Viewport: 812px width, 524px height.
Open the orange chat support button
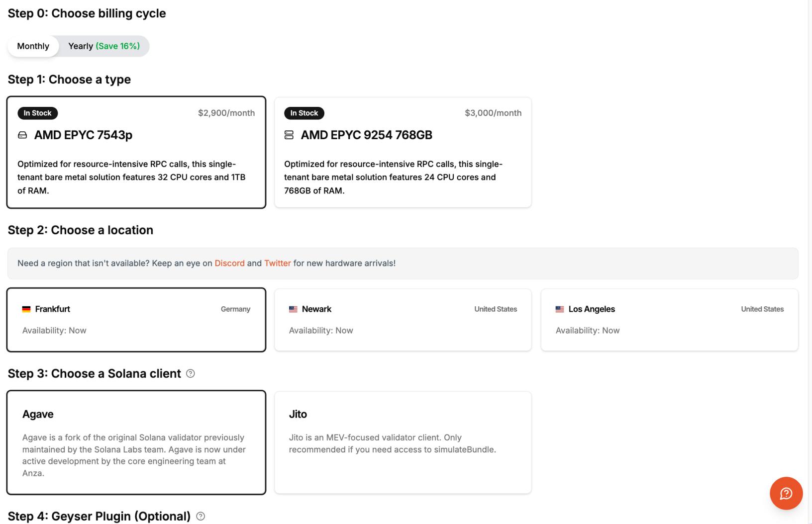(786, 493)
